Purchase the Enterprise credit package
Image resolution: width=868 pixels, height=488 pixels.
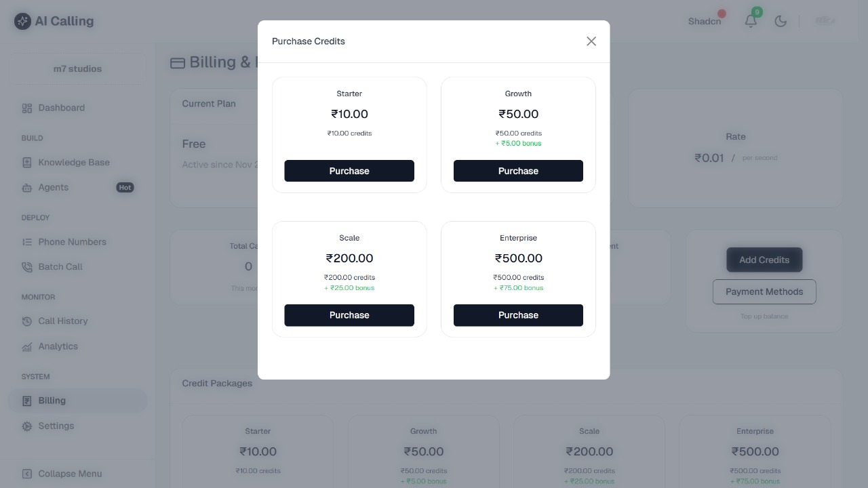click(x=518, y=315)
